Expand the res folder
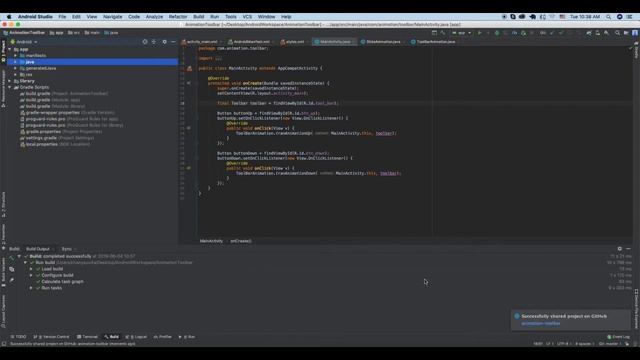640x360 pixels. [x=16, y=75]
